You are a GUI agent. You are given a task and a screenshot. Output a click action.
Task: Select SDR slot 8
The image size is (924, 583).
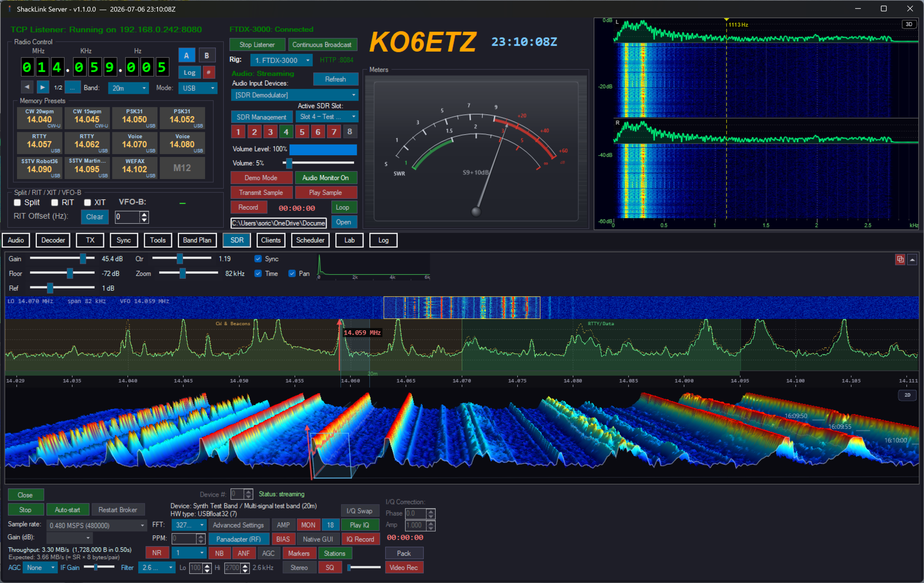coord(350,132)
